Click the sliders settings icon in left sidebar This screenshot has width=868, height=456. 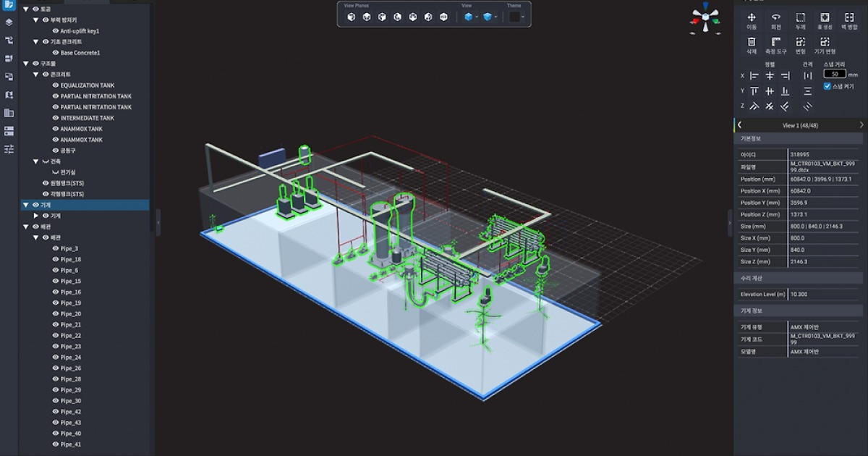[x=9, y=149]
